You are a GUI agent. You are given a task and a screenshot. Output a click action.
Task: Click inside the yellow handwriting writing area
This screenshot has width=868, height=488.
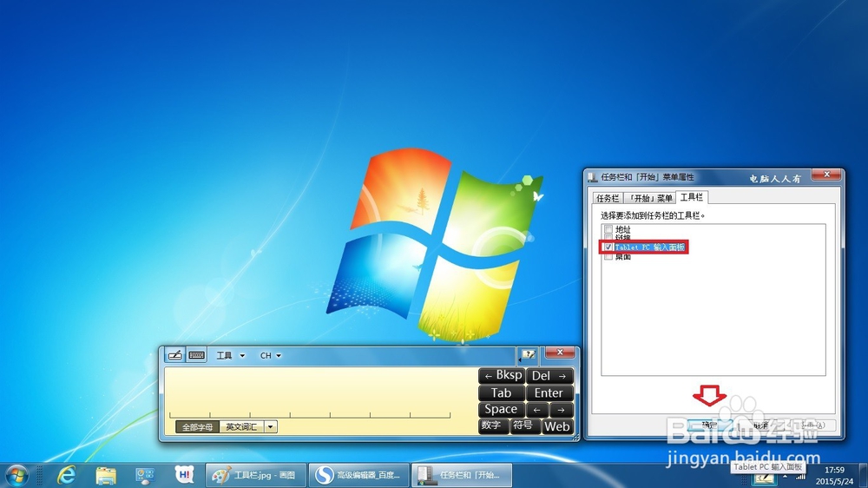point(320,393)
